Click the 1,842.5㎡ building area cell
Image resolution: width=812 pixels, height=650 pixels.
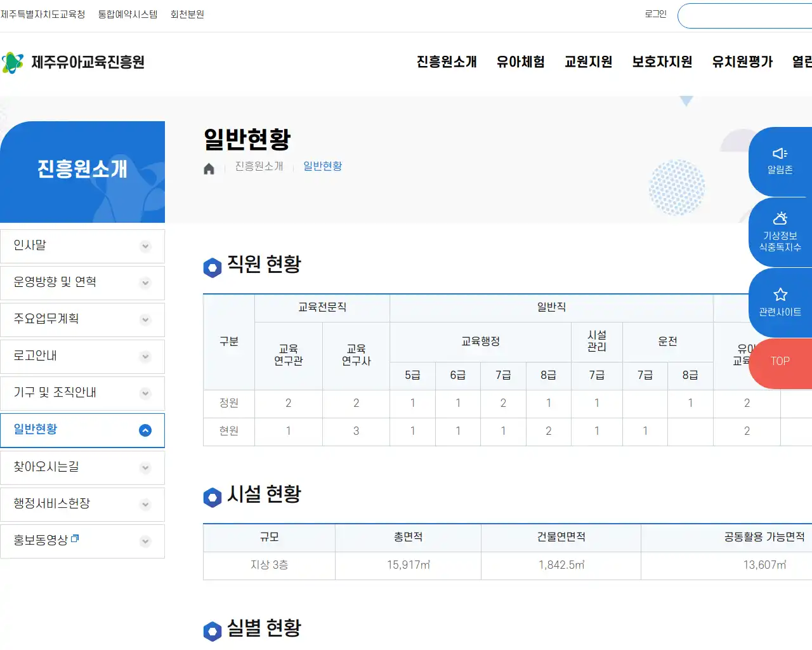[561, 565]
